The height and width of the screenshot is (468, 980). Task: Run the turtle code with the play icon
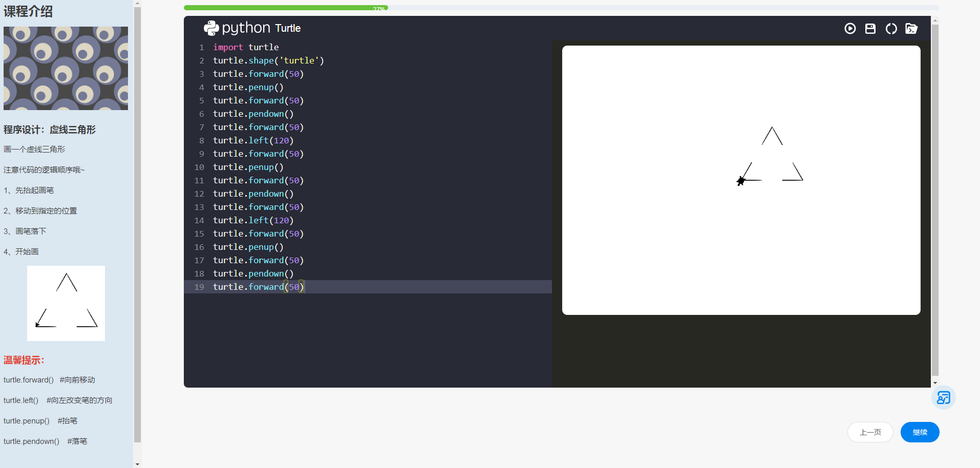coord(850,29)
